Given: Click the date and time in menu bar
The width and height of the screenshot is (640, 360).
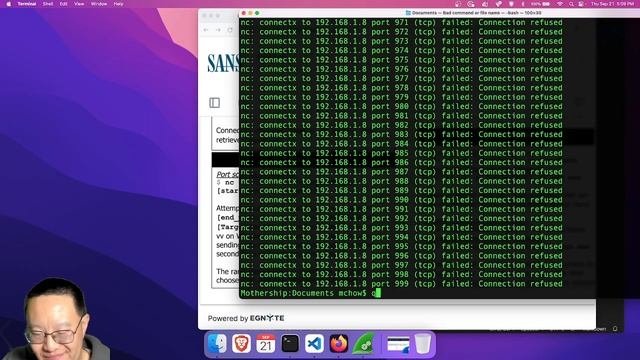Looking at the screenshot, I should (613, 4).
